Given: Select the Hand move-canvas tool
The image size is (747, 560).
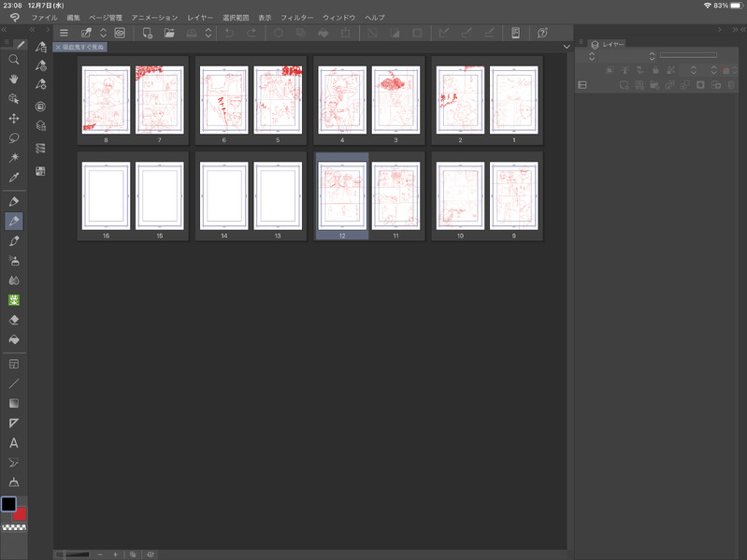Looking at the screenshot, I should point(14,79).
